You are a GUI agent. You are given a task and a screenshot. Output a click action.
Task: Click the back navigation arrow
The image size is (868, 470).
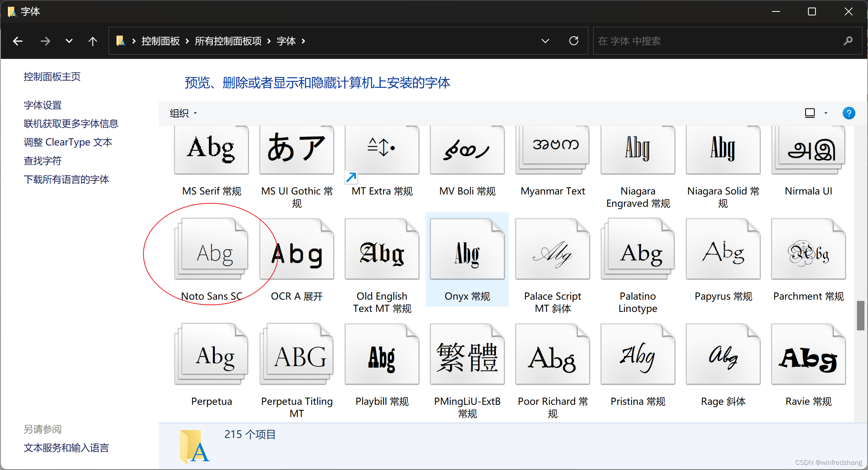(18, 41)
